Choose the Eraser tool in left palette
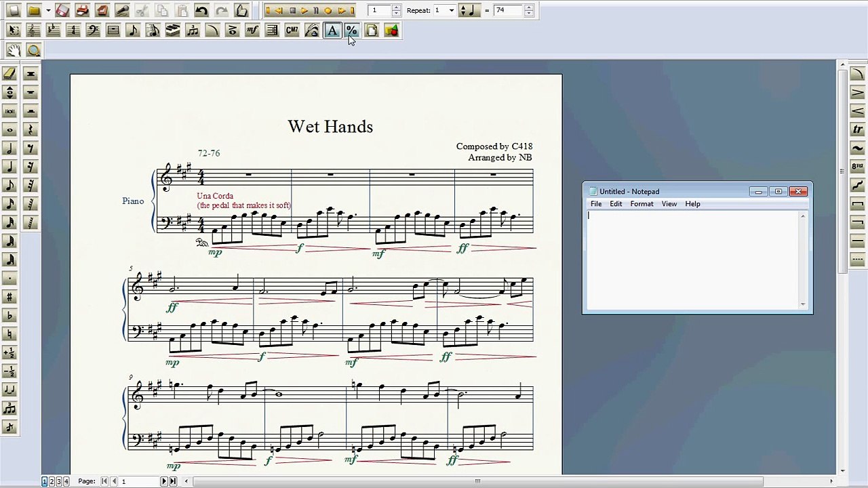Image resolution: width=868 pixels, height=488 pixels. pyautogui.click(x=9, y=73)
